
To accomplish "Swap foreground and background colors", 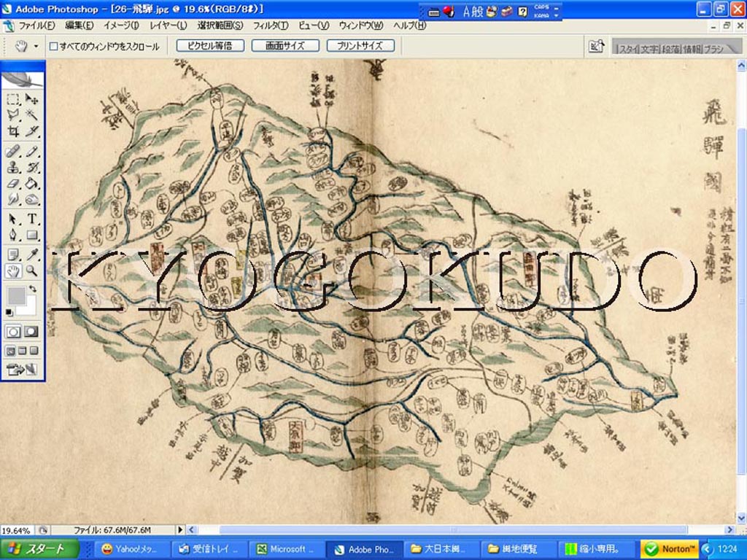I will tap(33, 289).
